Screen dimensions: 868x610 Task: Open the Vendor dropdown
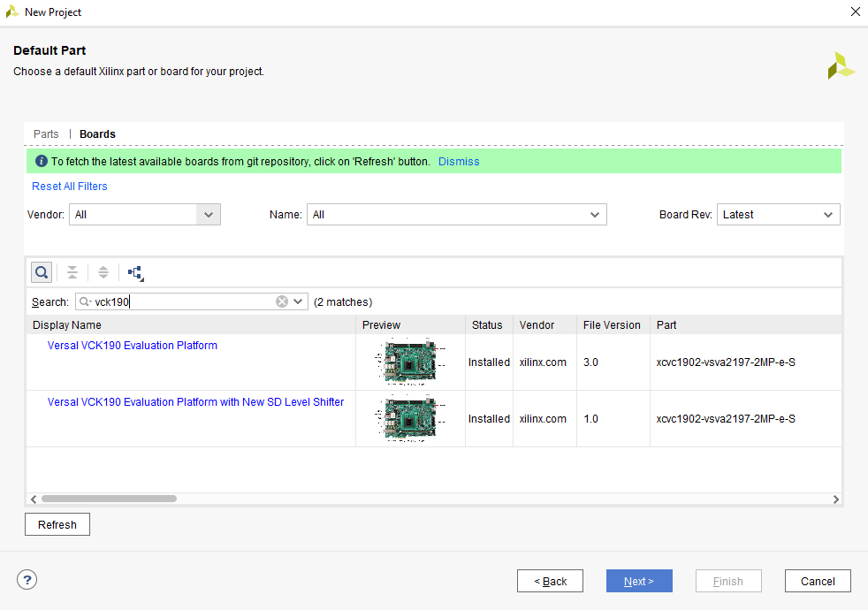(x=208, y=215)
